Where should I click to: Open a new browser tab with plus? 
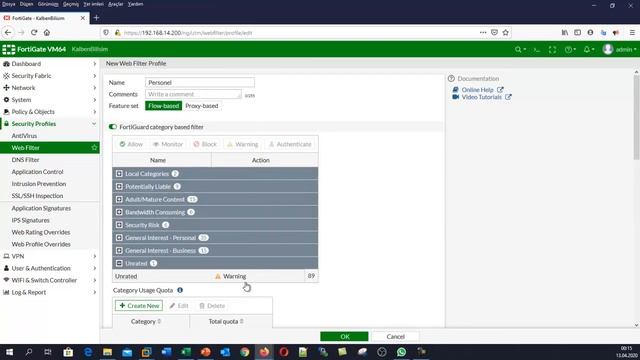[96, 18]
